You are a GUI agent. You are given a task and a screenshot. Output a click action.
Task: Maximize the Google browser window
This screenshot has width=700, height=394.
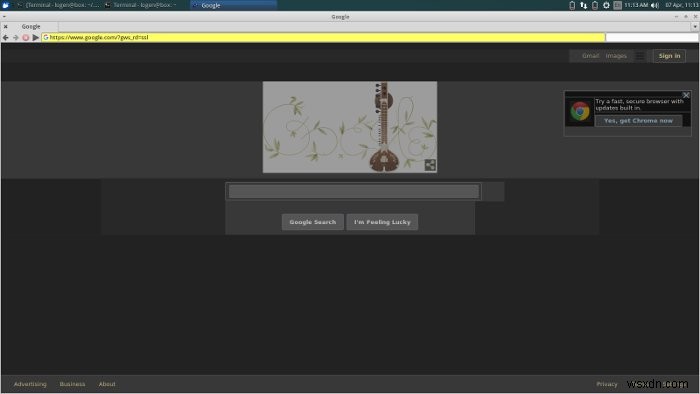686,17
